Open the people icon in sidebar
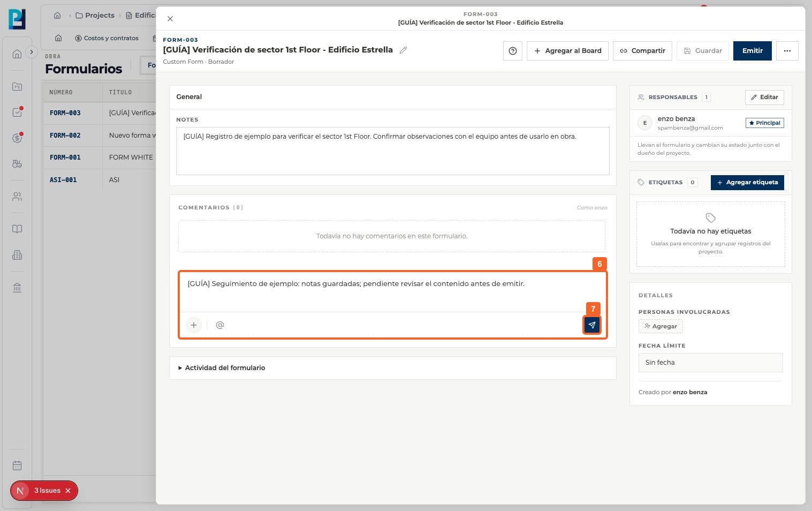Viewport: 812px width, 511px height. tap(17, 197)
